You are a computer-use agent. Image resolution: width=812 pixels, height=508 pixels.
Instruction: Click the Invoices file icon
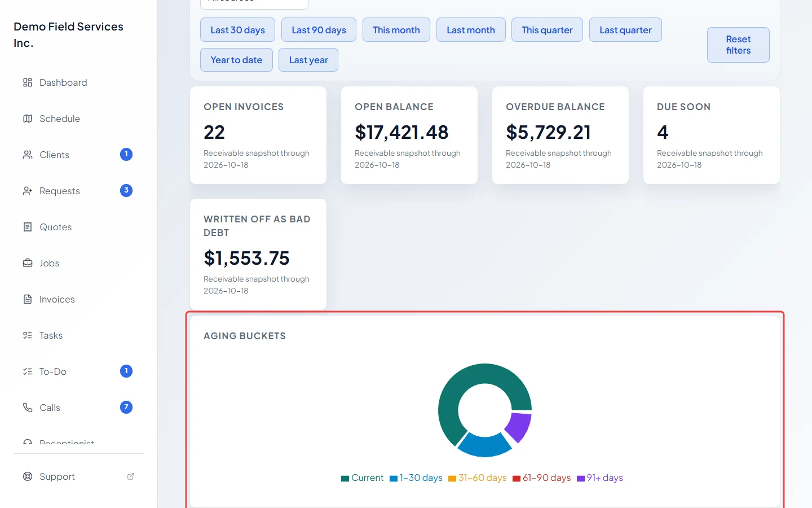(28, 299)
